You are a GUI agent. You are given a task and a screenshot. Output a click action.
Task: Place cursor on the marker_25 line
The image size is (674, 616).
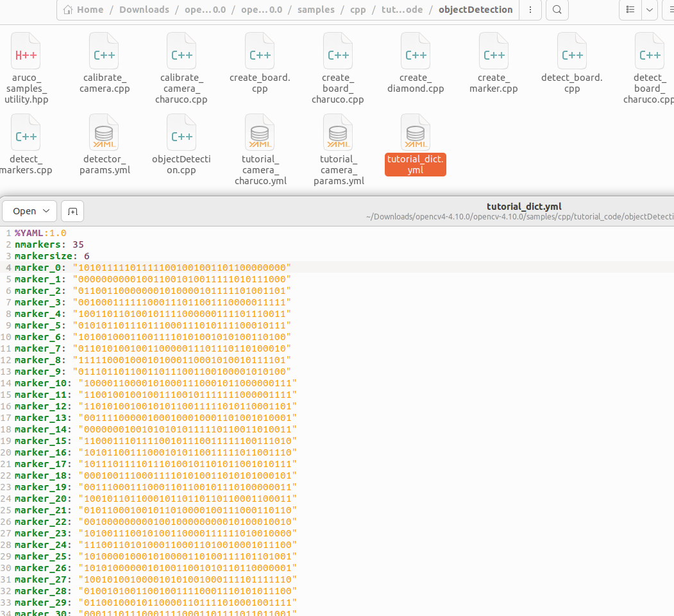pos(156,556)
